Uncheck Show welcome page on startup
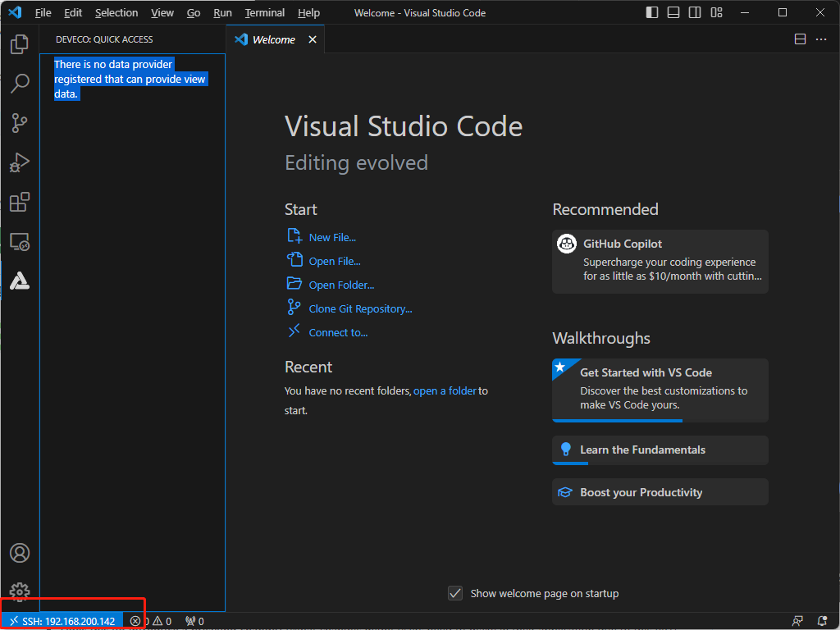840x630 pixels. click(x=455, y=593)
